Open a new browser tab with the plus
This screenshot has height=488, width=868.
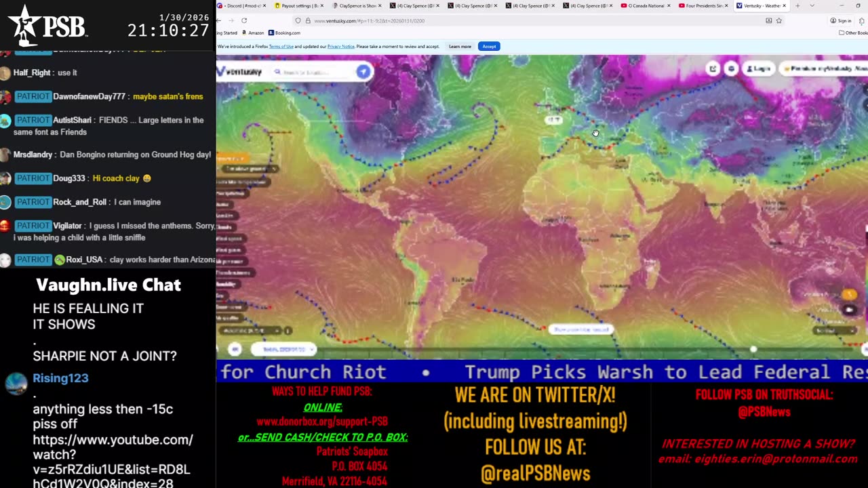point(797,5)
